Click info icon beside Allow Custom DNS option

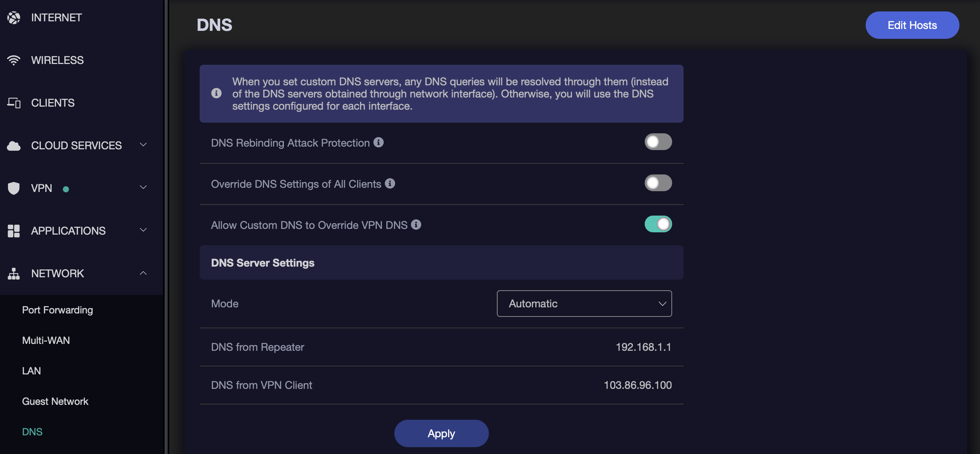416,225
